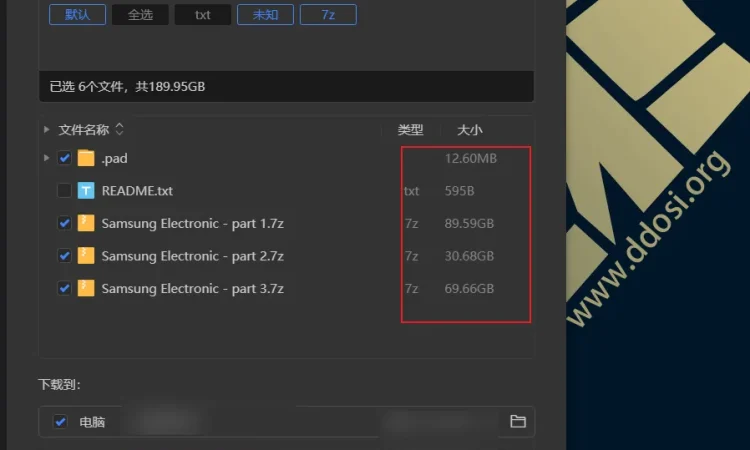Check the README.txt checkbox
Viewport: 750px width, 450px height.
(x=65, y=190)
